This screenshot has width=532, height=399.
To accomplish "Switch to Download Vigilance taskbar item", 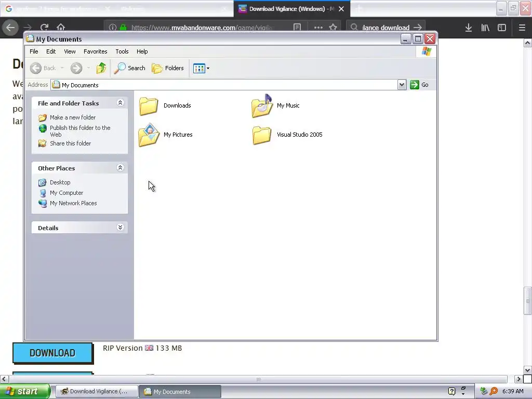I will 97,392.
